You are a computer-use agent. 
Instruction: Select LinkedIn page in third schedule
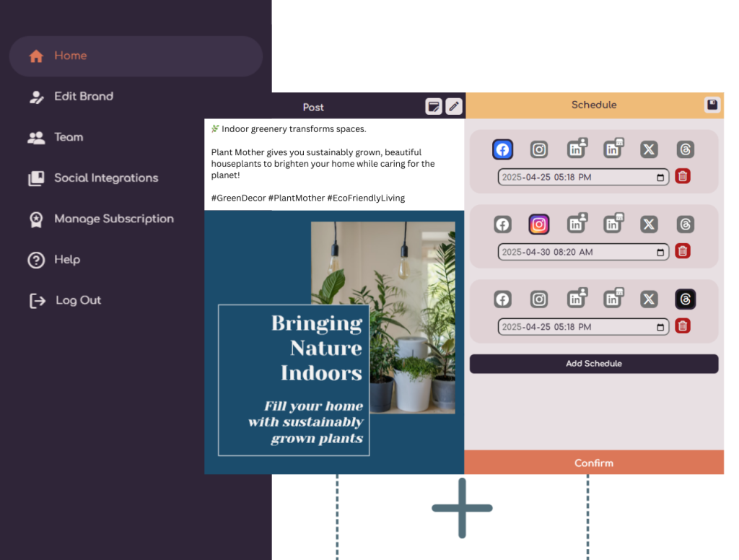(x=613, y=298)
